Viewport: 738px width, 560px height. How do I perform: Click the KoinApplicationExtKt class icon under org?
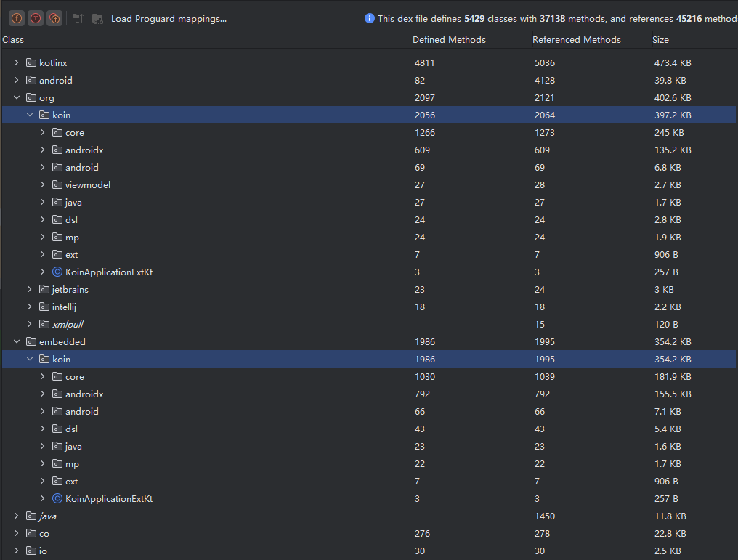[57, 272]
